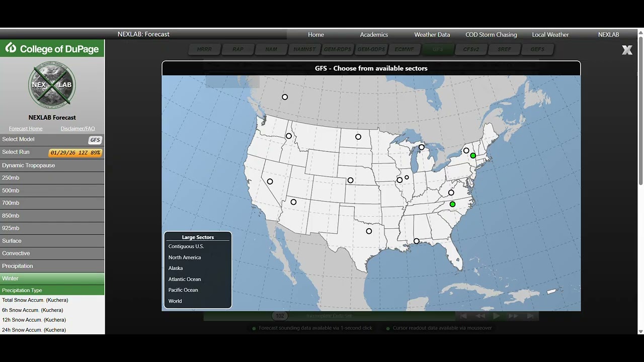Open COD Storm Chasing in navigation
The image size is (644, 362).
tap(492, 35)
